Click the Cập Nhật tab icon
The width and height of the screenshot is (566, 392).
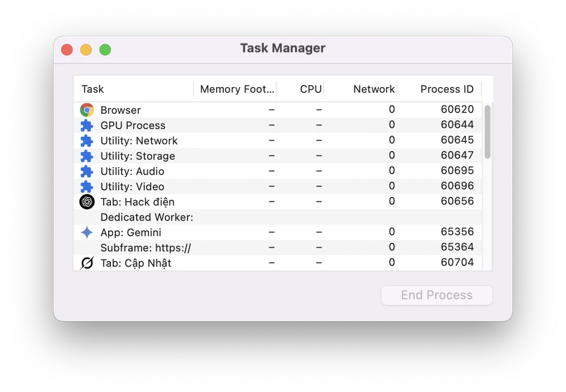click(x=87, y=263)
